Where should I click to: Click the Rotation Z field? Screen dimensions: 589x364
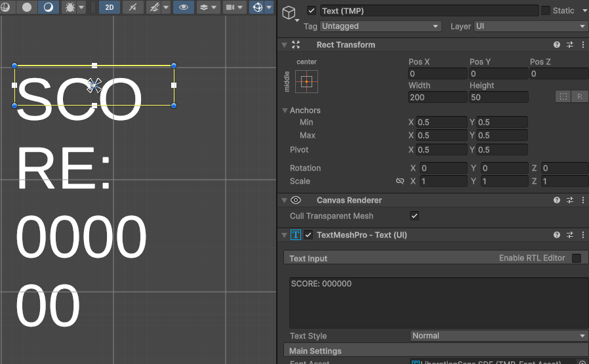point(565,168)
